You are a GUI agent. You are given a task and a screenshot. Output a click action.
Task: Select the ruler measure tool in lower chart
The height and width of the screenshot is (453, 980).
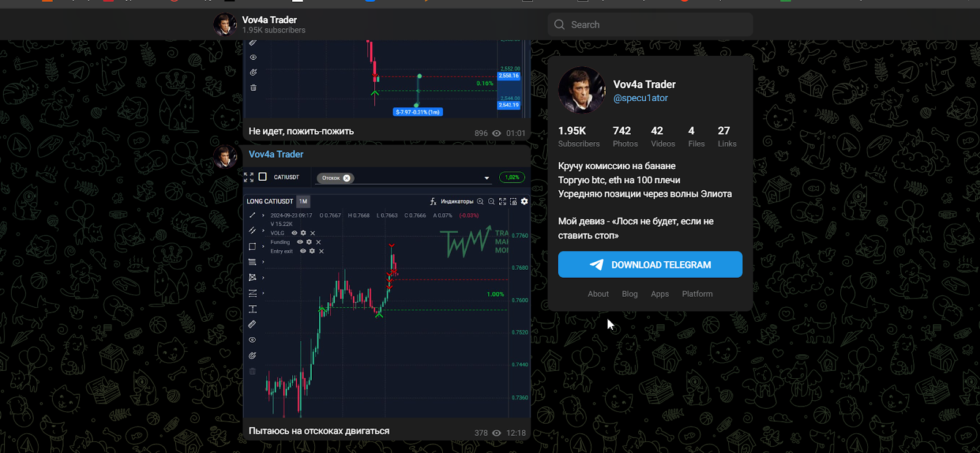252,324
